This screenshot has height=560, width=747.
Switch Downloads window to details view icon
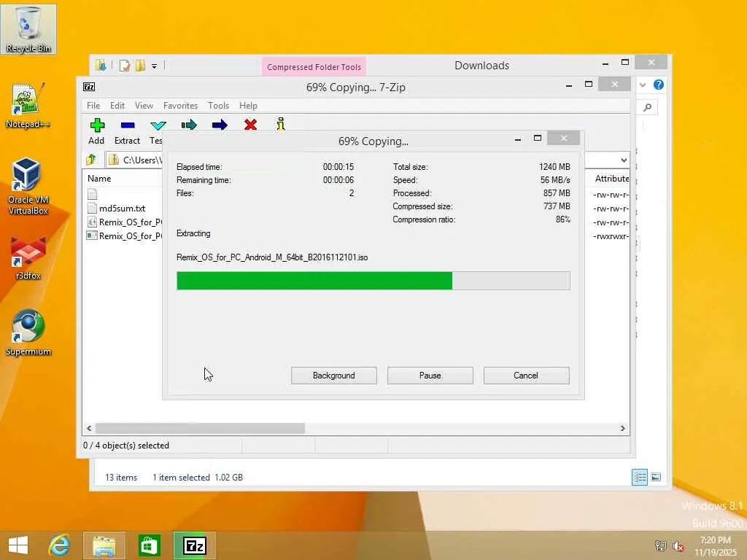tap(639, 477)
